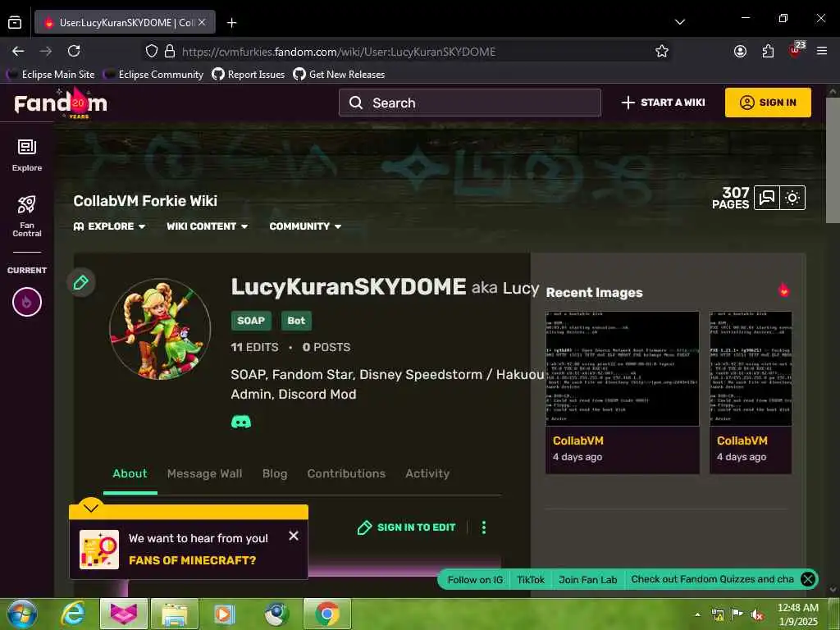Open Chrome from the taskbar
This screenshot has height=630, width=840.
point(327,614)
